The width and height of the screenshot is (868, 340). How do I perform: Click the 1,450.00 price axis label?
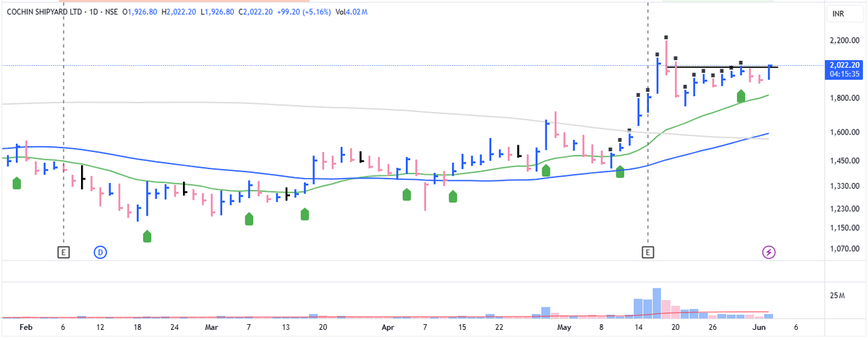coord(845,161)
